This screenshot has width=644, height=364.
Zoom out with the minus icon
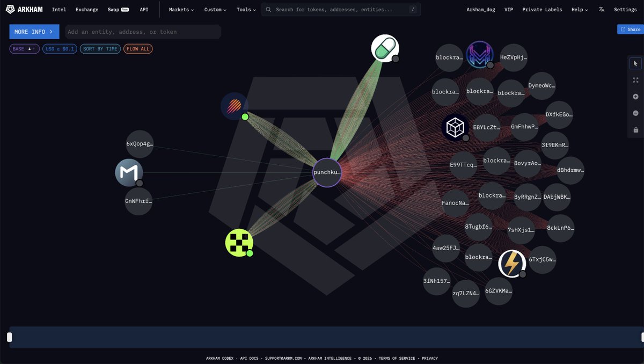pyautogui.click(x=635, y=113)
